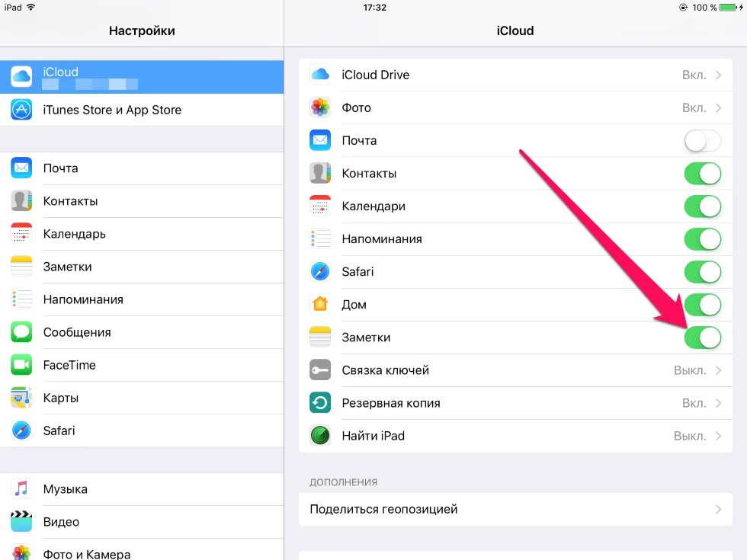Open Фото settings via its chevron

(x=718, y=108)
